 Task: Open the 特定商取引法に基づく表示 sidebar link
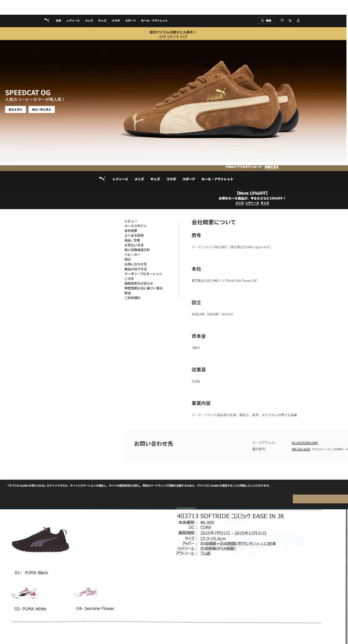(143, 288)
